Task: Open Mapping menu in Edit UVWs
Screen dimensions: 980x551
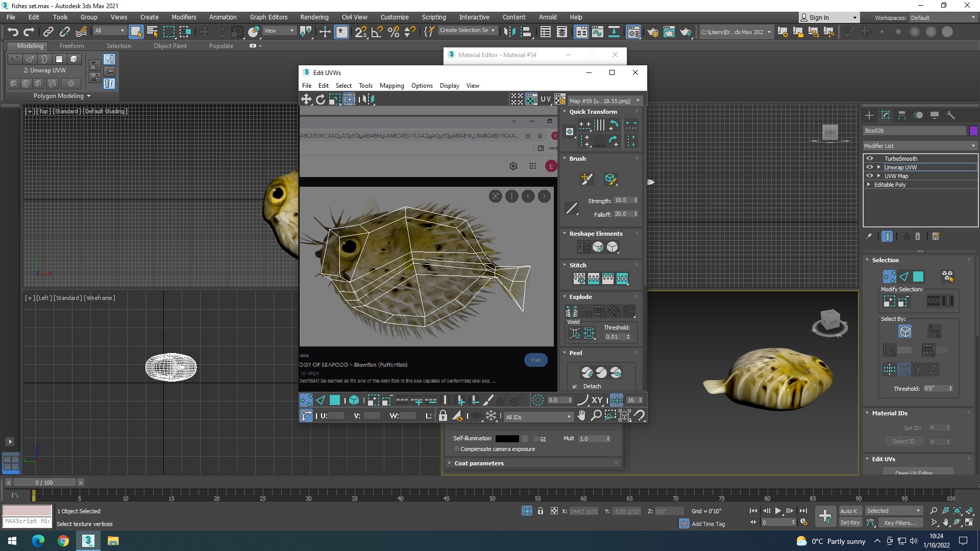Action: coord(391,86)
